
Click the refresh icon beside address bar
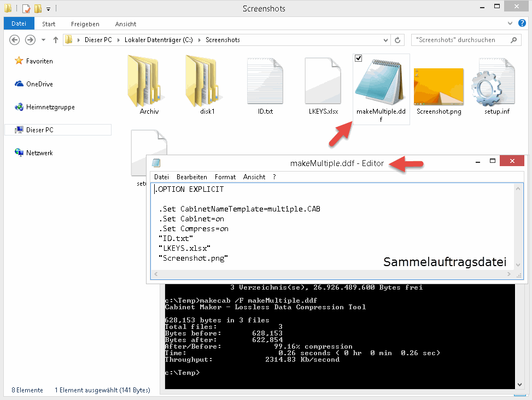pyautogui.click(x=398, y=40)
